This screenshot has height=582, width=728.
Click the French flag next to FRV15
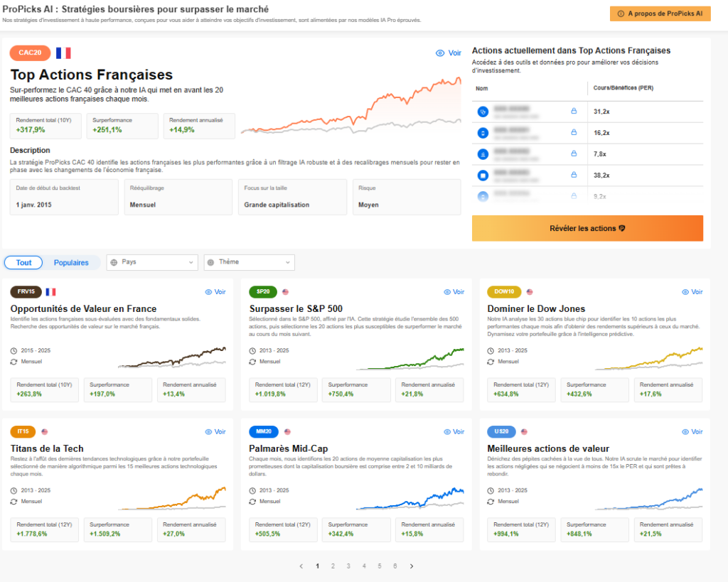pos(50,291)
